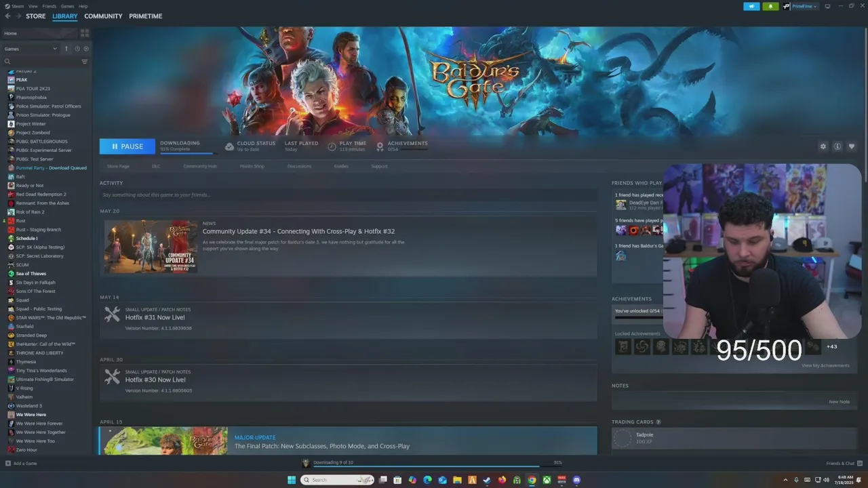Open game info icon
The image size is (868, 488).
(x=837, y=146)
